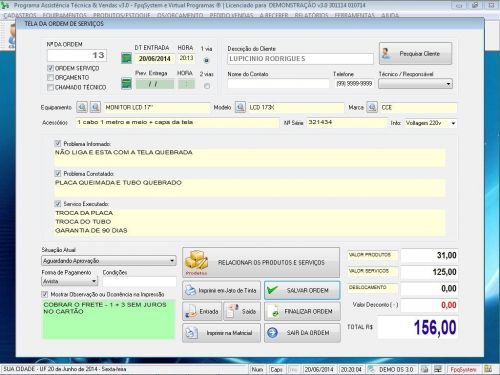Expand the Voltagem 220v info dropdown
Screen dimensions: 500x375
tap(453, 123)
